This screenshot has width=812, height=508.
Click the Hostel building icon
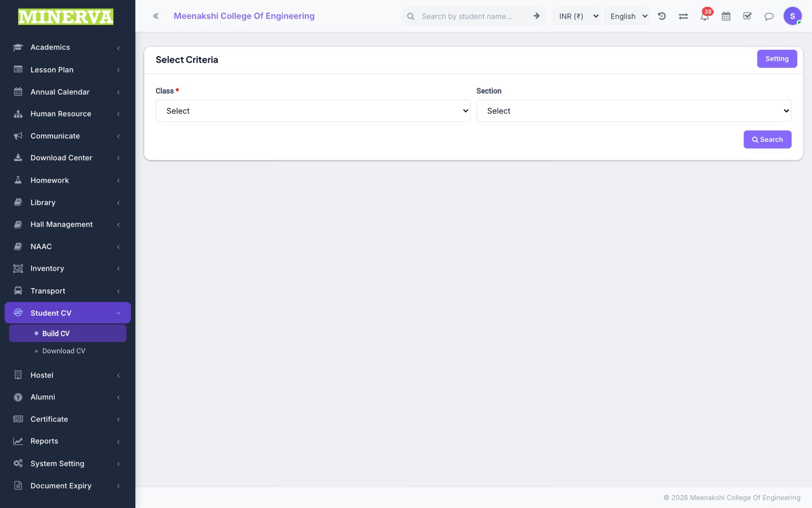pyautogui.click(x=18, y=375)
